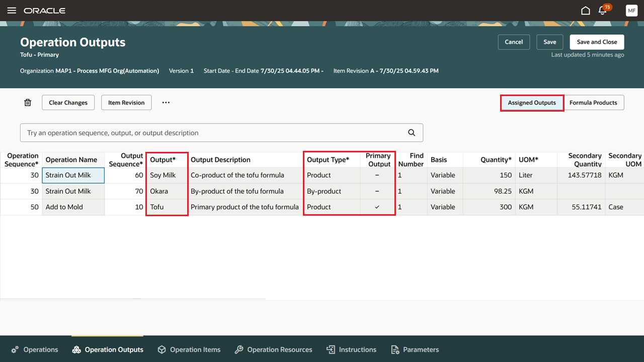The width and height of the screenshot is (644, 362).
Task: Click Basis cell in the Tofu row
Action: tap(445, 207)
